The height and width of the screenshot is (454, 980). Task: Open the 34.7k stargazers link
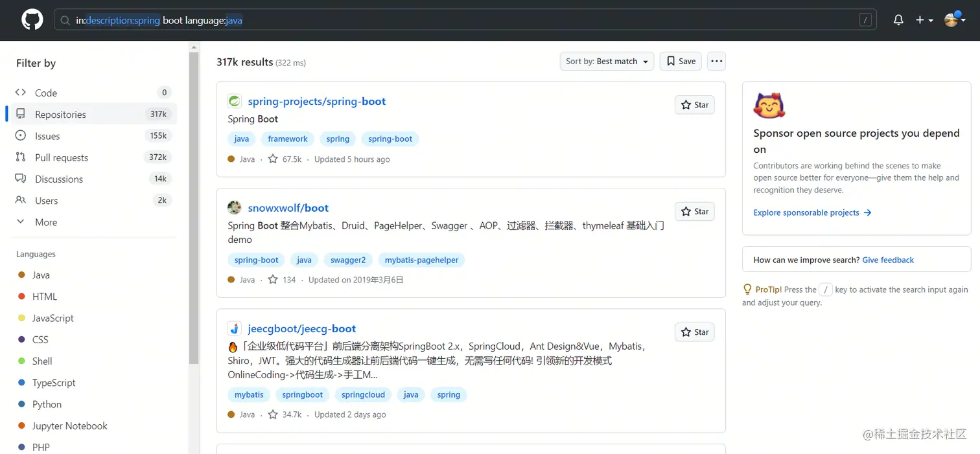[x=285, y=414]
